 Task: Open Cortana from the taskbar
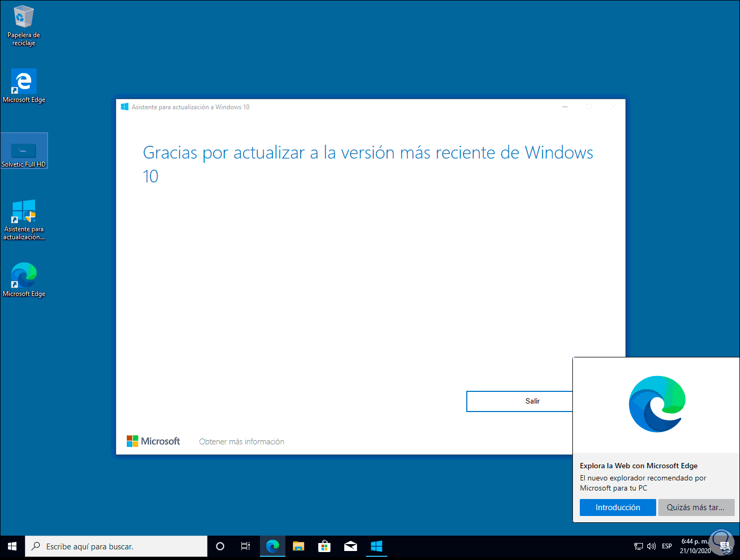pyautogui.click(x=220, y=546)
